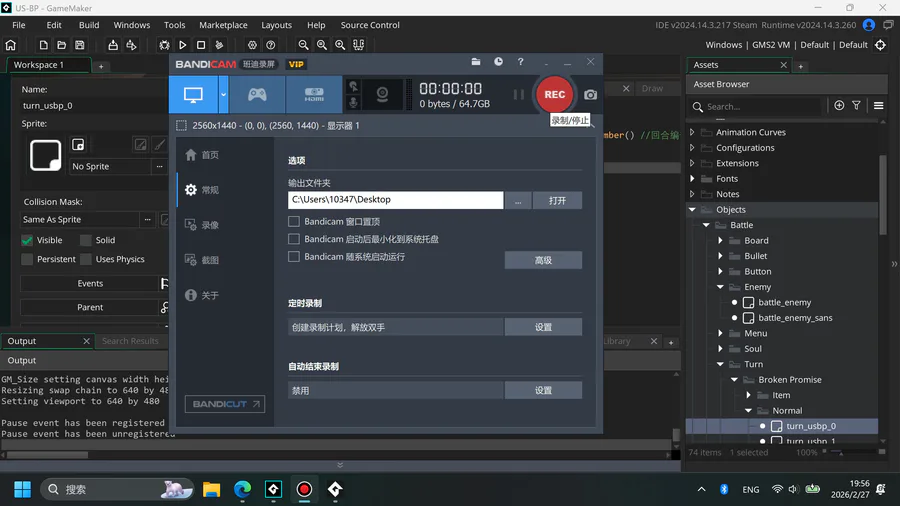Click the 高级 advanced button
Screen dimensions: 900x506
click(543, 260)
